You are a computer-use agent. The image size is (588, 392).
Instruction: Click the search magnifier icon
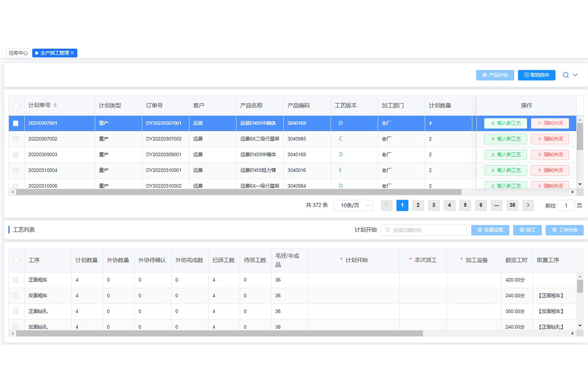tap(566, 75)
